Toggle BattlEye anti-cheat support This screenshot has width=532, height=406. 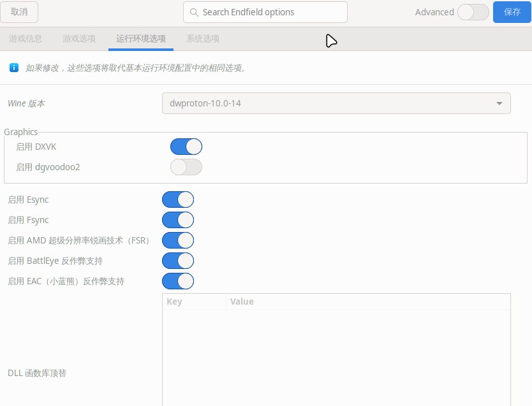pyautogui.click(x=177, y=261)
